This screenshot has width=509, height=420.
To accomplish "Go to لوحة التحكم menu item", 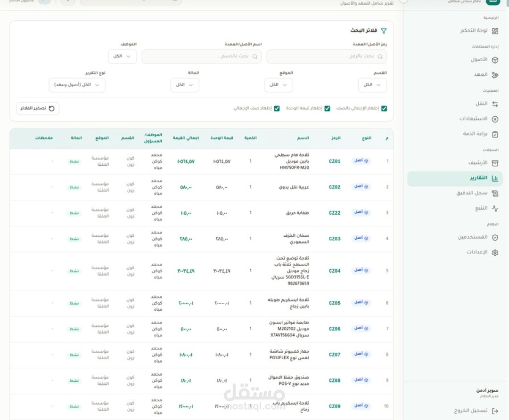I will 454,31.
